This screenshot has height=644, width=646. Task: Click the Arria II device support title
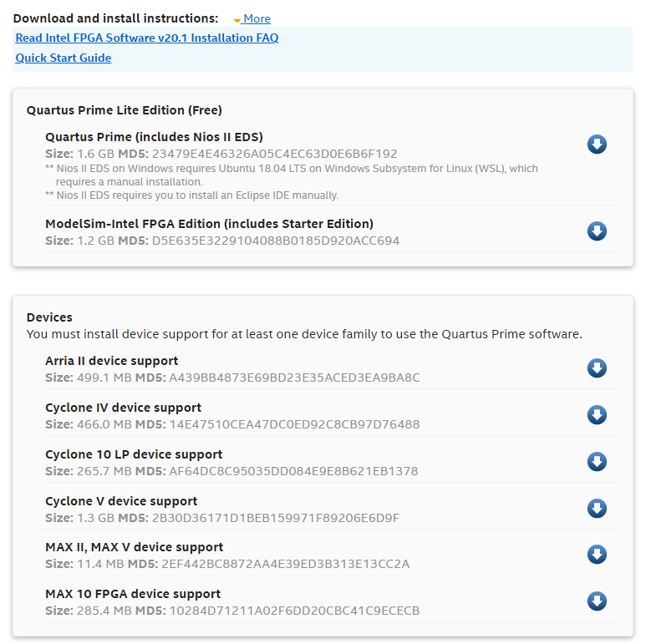pyautogui.click(x=112, y=361)
